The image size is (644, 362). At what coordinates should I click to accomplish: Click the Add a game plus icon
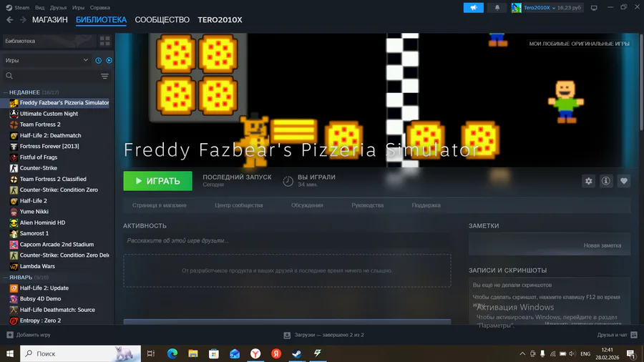(x=10, y=335)
